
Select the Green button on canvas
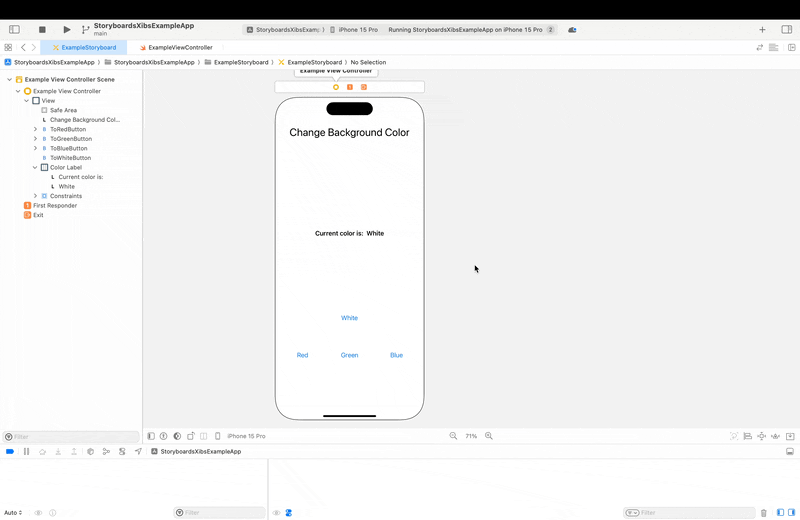[349, 355]
